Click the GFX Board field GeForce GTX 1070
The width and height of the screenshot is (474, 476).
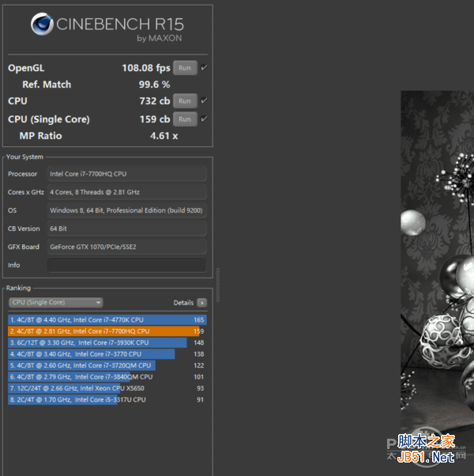pyautogui.click(x=126, y=247)
